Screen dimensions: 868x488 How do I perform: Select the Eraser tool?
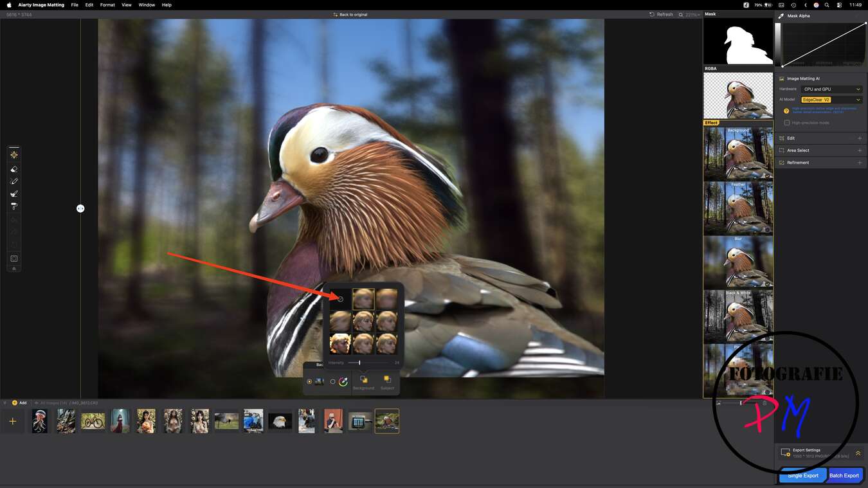pyautogui.click(x=14, y=168)
